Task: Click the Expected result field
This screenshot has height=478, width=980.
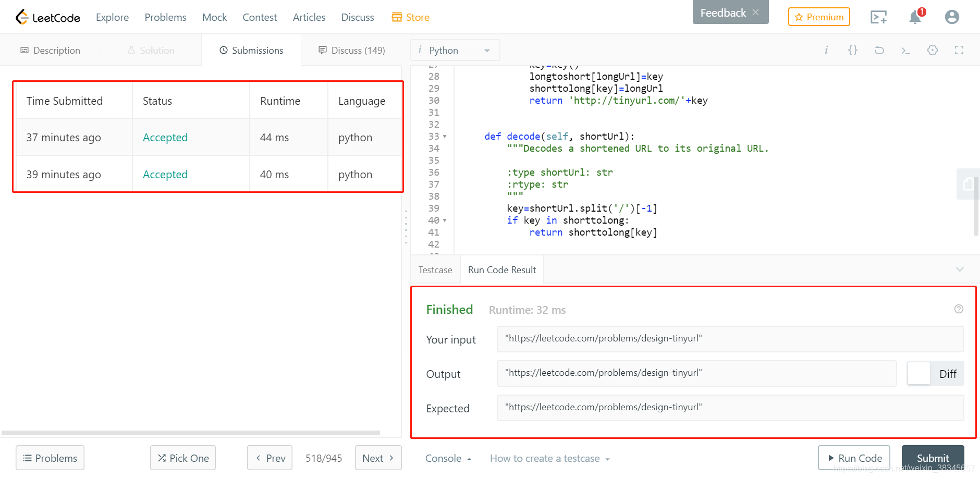Action: (730, 408)
